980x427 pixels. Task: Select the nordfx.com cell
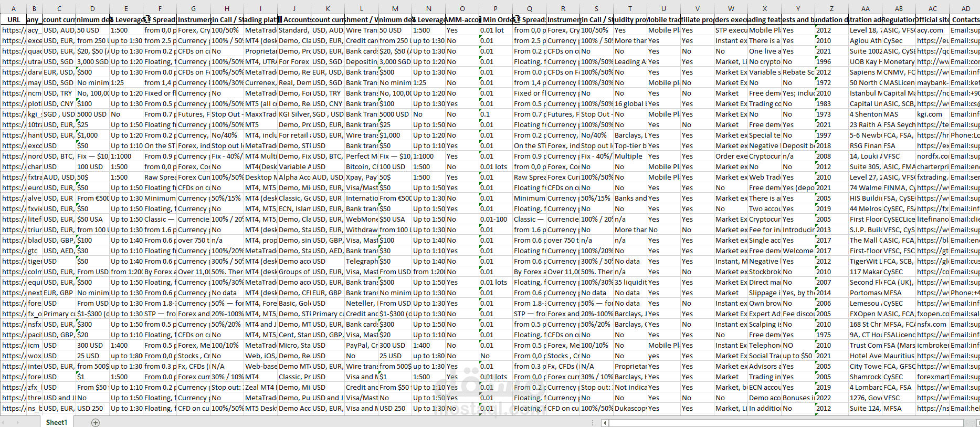click(932, 156)
